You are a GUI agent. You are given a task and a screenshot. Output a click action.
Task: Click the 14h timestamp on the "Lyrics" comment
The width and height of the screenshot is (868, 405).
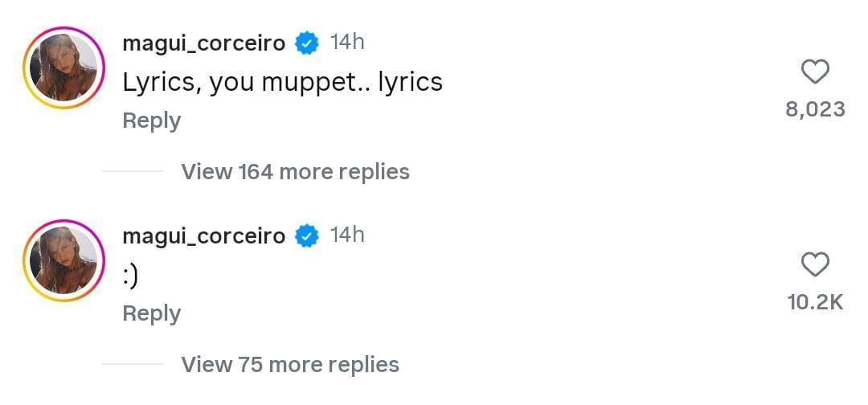click(347, 43)
